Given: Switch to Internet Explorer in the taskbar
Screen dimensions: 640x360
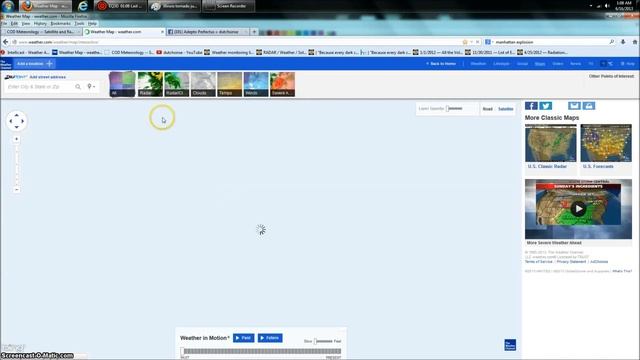Looking at the screenshot, I should coord(83,6).
